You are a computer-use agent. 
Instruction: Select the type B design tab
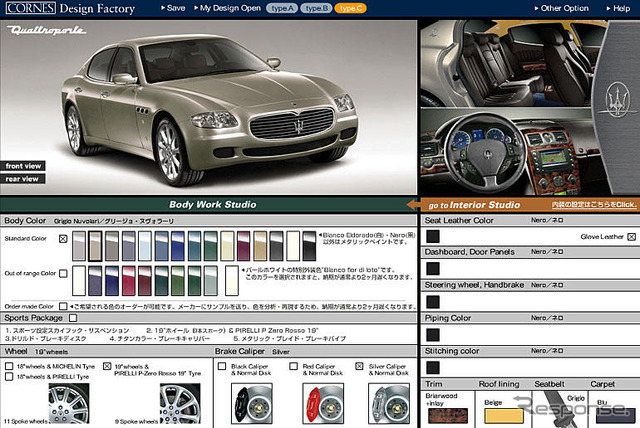click(316, 8)
